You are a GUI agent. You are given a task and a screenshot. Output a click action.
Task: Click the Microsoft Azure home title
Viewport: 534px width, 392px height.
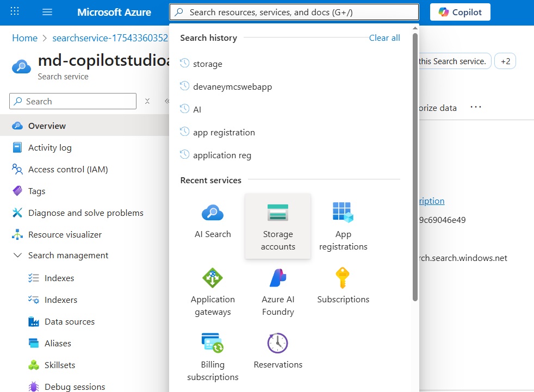pyautogui.click(x=114, y=13)
